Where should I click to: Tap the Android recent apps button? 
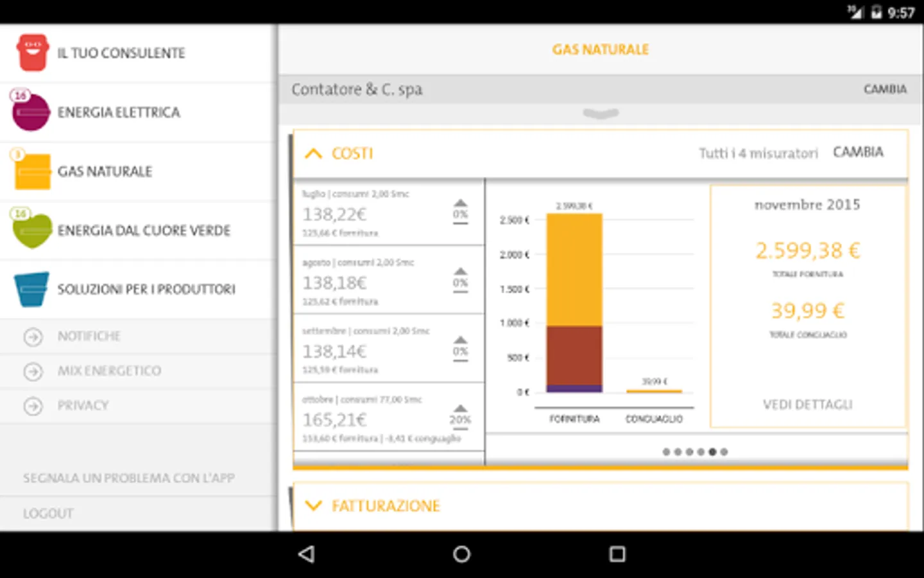[x=617, y=554]
